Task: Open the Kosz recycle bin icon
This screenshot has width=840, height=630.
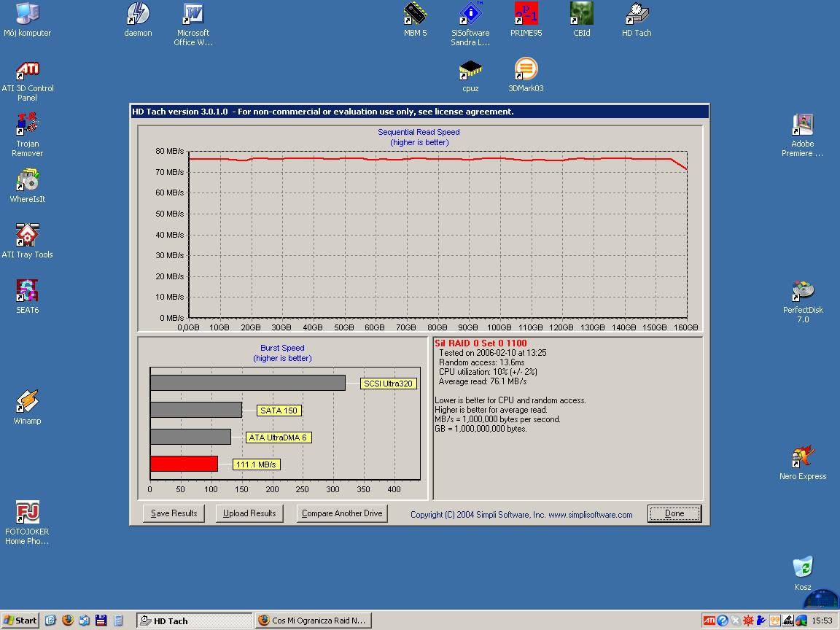Action: click(x=803, y=574)
